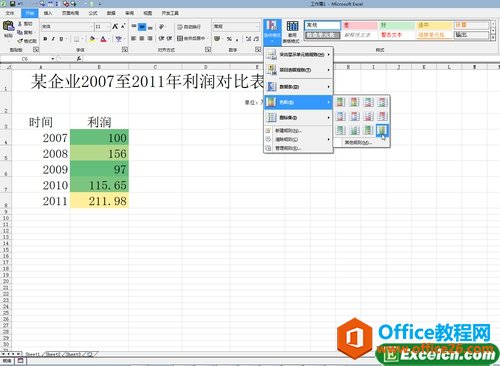
Task: Toggle Italic formatting
Action: 53,39
